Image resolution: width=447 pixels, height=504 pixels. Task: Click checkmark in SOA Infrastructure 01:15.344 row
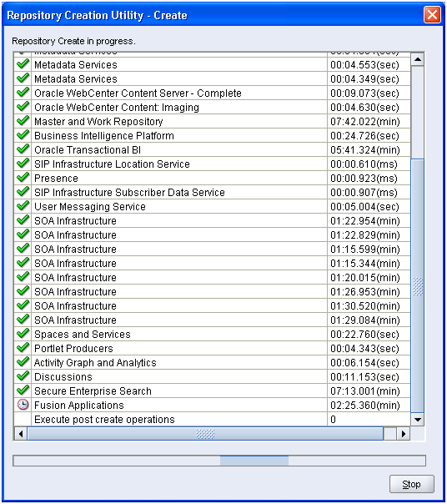click(x=23, y=262)
